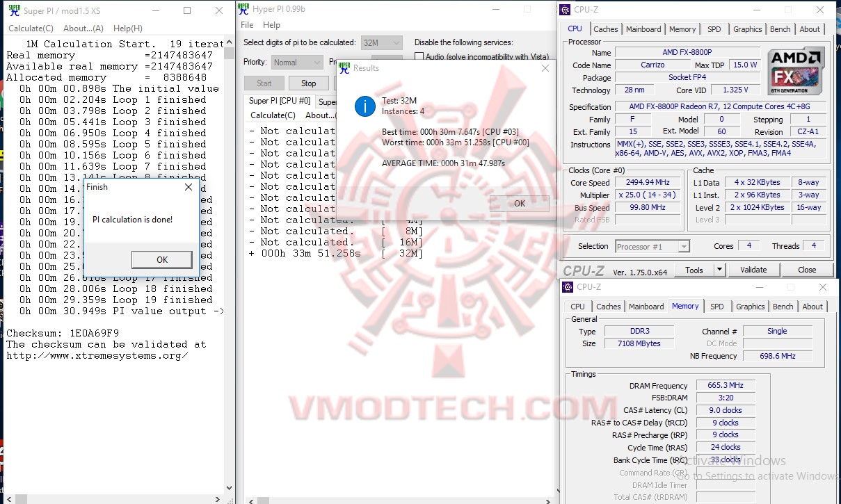
Task: Click the Results dialog title icon
Action: tap(344, 68)
